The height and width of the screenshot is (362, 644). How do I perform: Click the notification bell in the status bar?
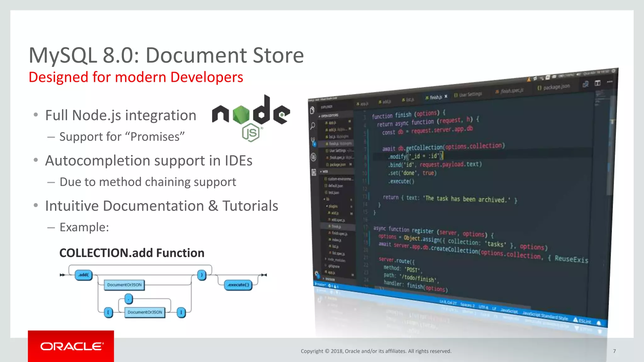click(599, 323)
